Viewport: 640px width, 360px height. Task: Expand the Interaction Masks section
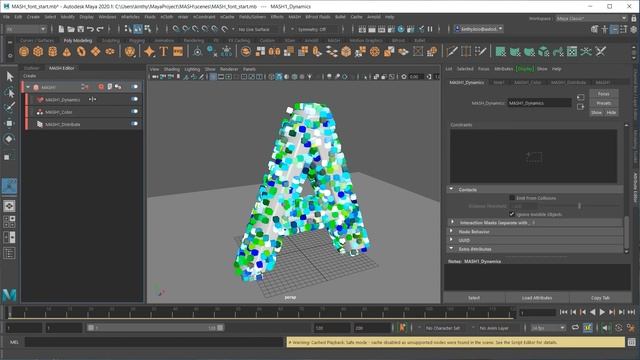[x=452, y=222]
